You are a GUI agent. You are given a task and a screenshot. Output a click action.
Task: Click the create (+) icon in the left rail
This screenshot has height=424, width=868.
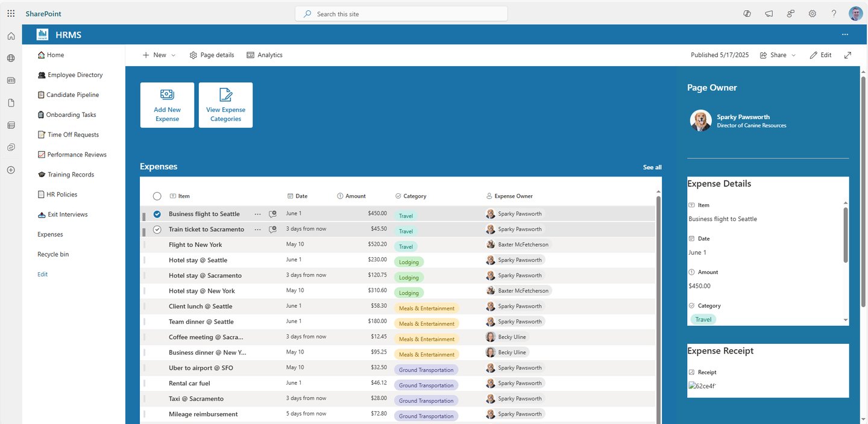pos(11,169)
